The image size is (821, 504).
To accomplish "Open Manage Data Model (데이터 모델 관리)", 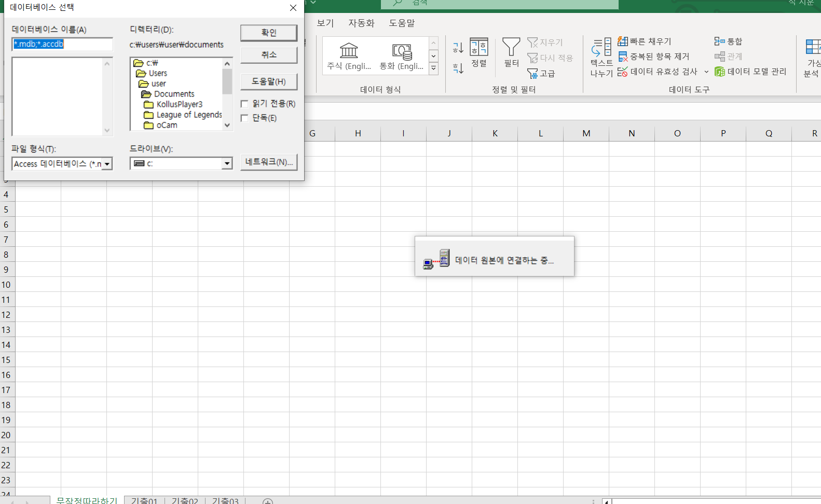I will point(750,72).
